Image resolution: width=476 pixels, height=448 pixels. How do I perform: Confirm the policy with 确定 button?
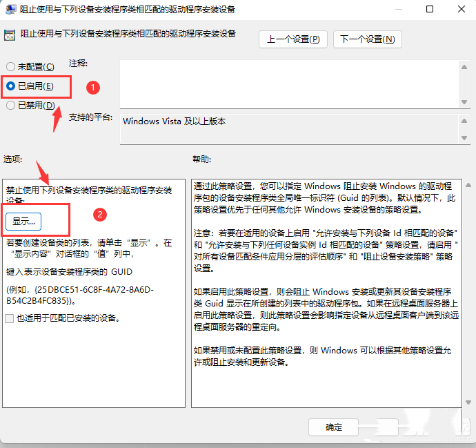click(x=333, y=427)
